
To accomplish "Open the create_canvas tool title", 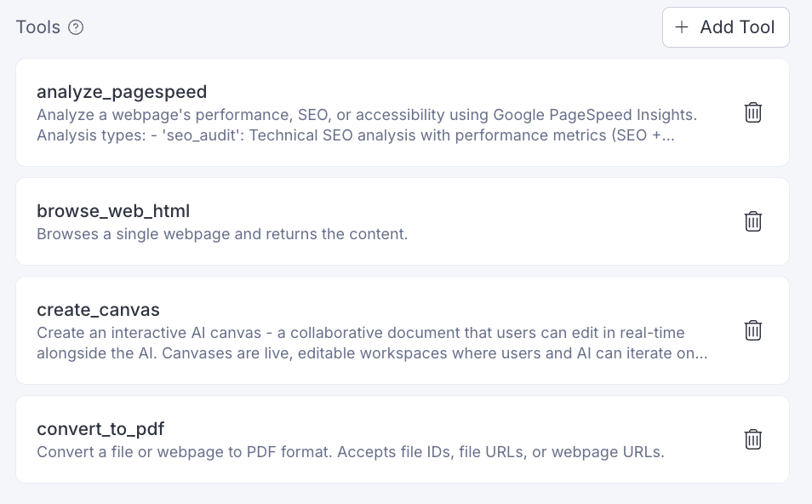I will 98,309.
